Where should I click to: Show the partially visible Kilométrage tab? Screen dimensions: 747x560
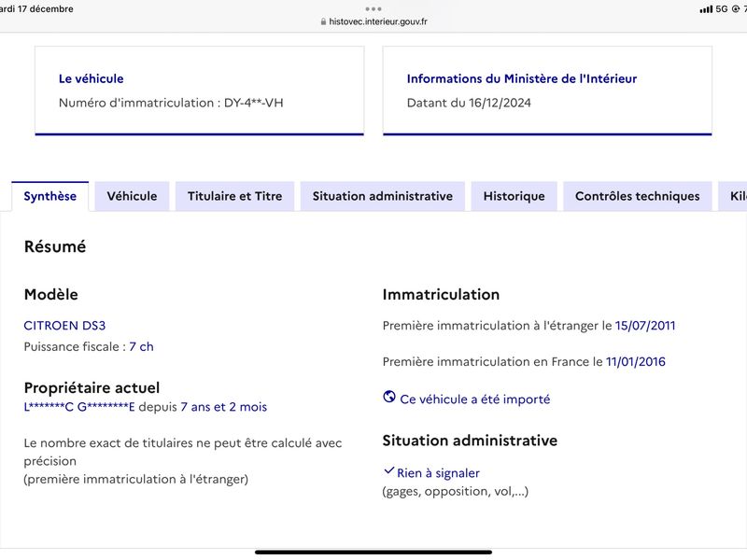(x=733, y=196)
